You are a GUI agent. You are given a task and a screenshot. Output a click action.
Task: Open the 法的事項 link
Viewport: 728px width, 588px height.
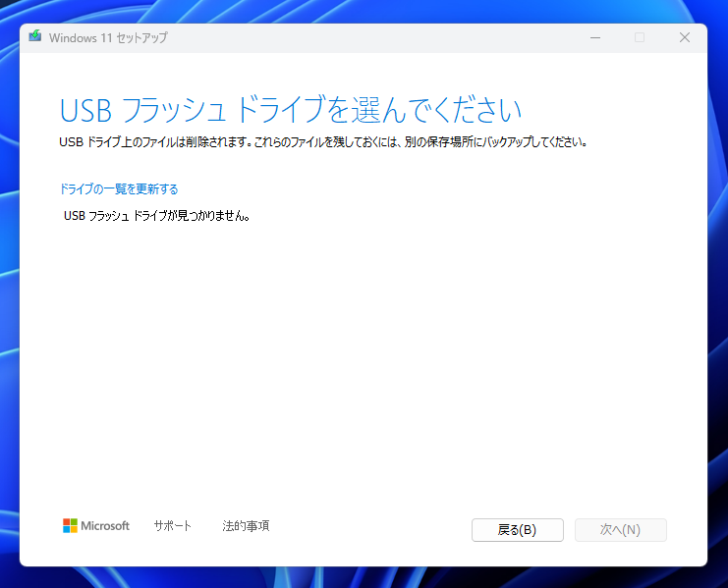[246, 526]
